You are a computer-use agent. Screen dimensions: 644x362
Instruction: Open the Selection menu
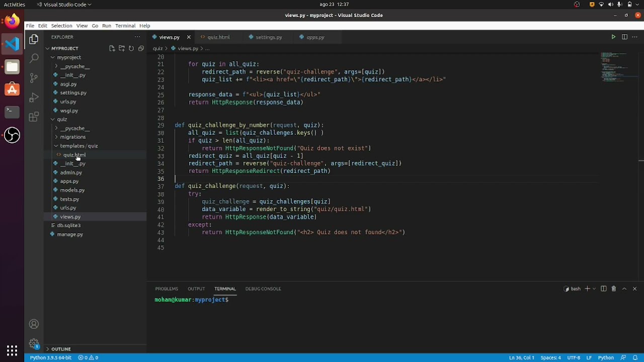pyautogui.click(x=61, y=26)
